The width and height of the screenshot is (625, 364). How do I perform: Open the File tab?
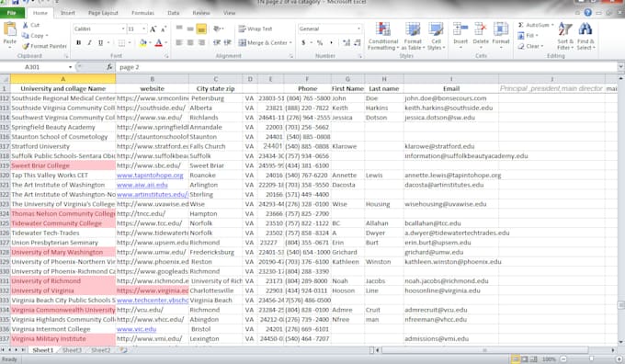[x=12, y=13]
